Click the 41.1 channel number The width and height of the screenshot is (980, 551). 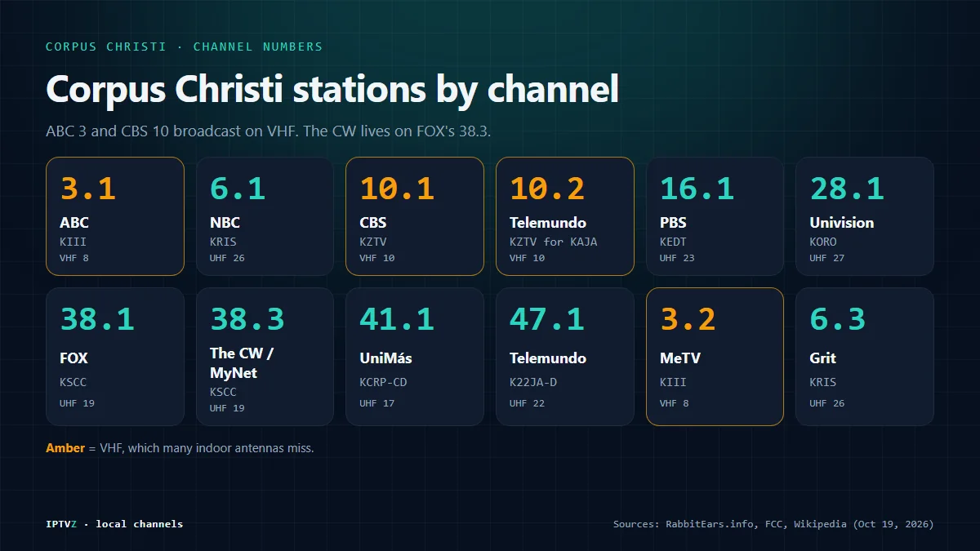[397, 319]
